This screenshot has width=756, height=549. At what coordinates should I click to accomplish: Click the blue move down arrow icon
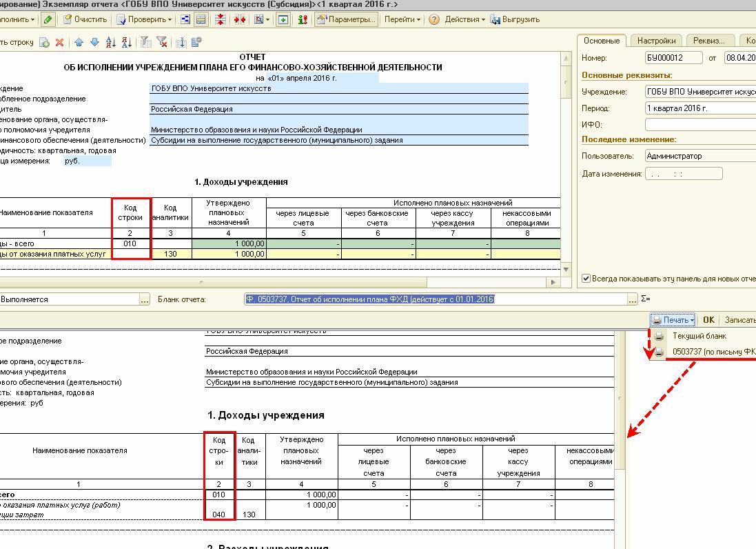[x=94, y=43]
